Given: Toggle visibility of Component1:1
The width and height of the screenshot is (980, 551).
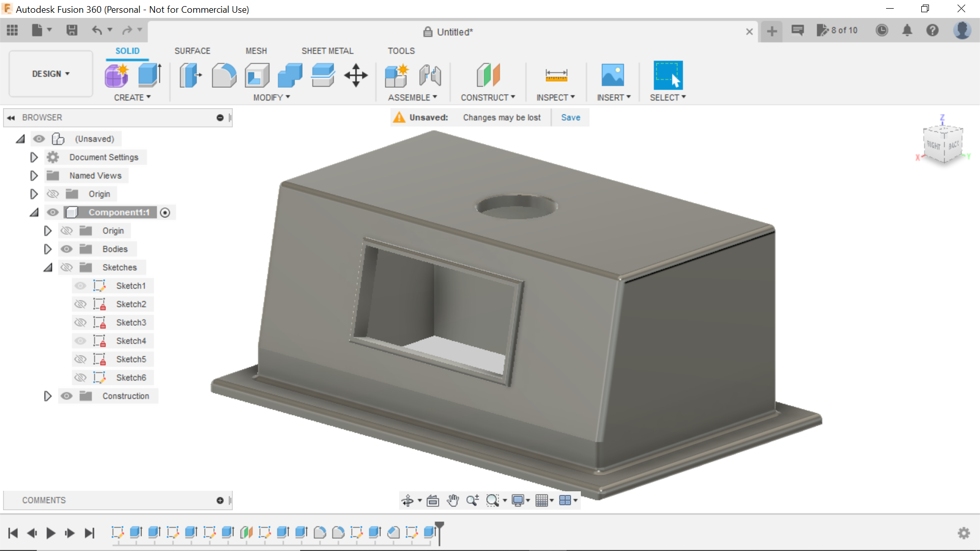Looking at the screenshot, I should pos(53,212).
